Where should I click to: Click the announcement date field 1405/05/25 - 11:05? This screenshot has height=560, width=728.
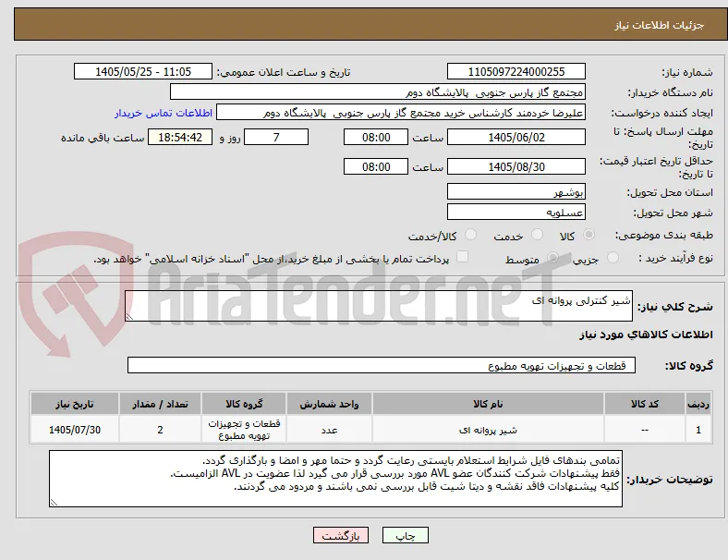pos(143,71)
